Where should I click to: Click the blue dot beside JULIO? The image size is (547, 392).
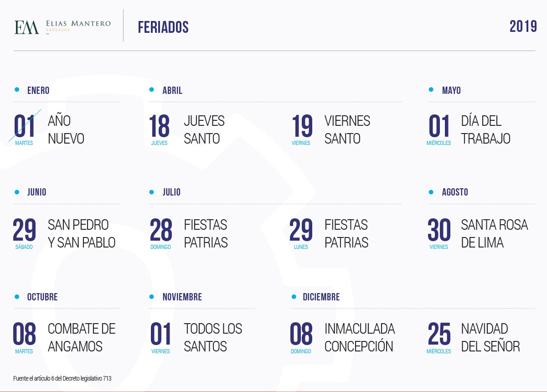click(152, 192)
